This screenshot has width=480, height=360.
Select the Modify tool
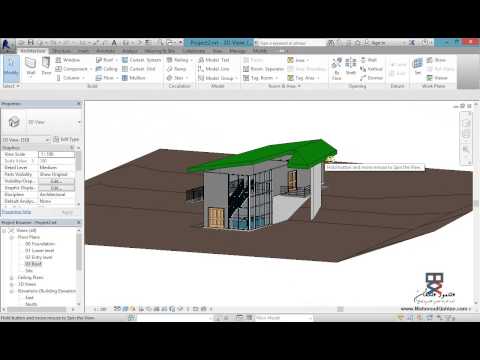(11, 68)
